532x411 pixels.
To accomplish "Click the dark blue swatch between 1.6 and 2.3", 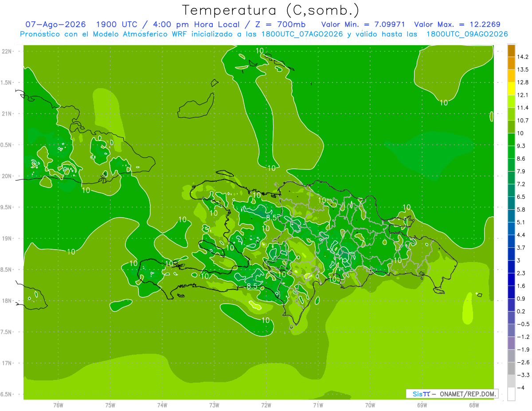I will [x=511, y=280].
